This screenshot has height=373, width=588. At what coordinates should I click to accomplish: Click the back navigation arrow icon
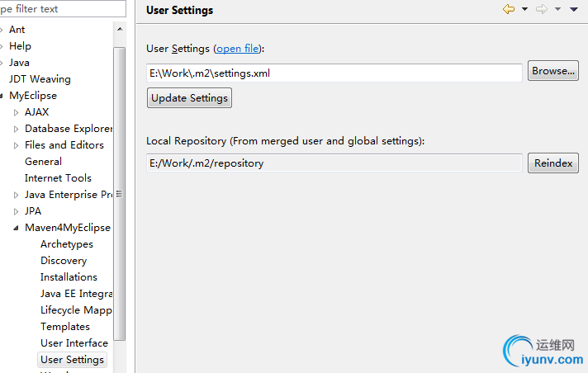click(x=509, y=10)
